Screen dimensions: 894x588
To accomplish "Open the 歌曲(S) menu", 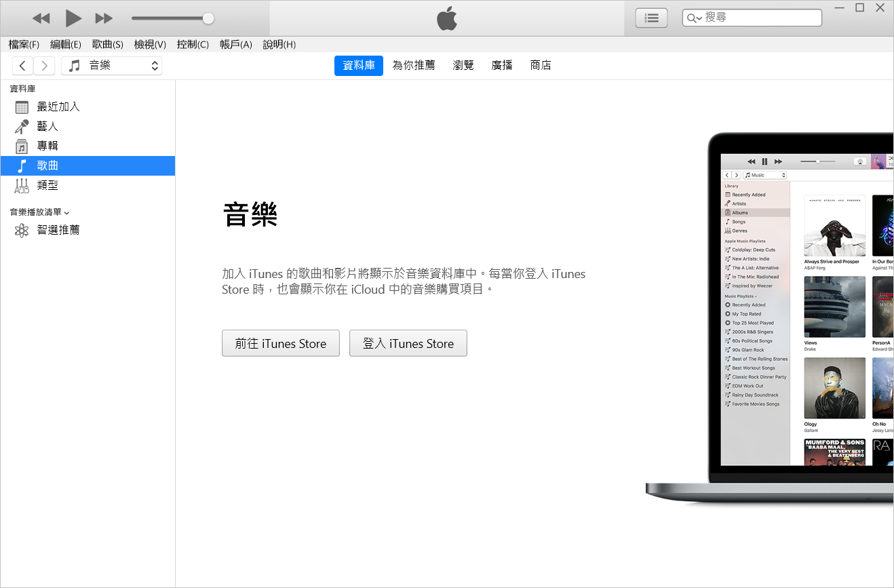I will 108,45.
